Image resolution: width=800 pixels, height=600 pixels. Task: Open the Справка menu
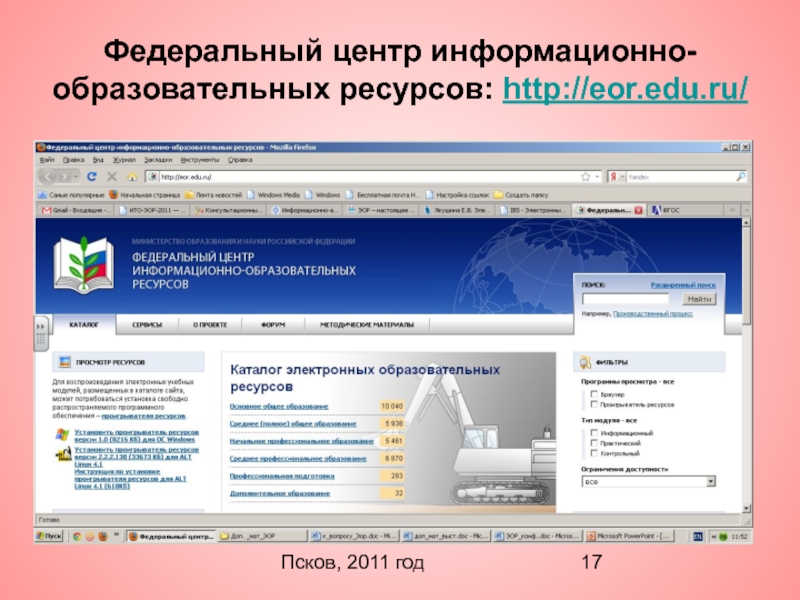pyautogui.click(x=240, y=160)
